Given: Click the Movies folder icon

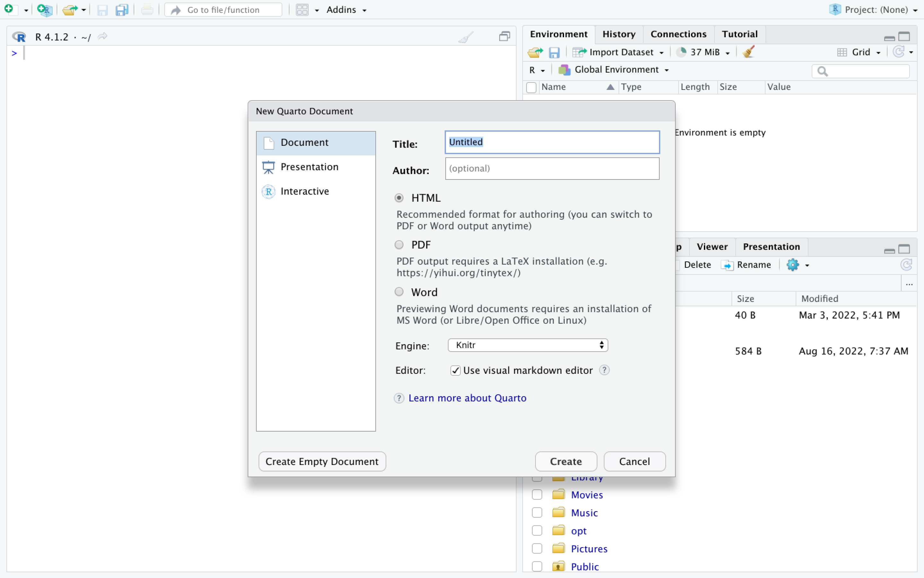Looking at the screenshot, I should tap(558, 494).
